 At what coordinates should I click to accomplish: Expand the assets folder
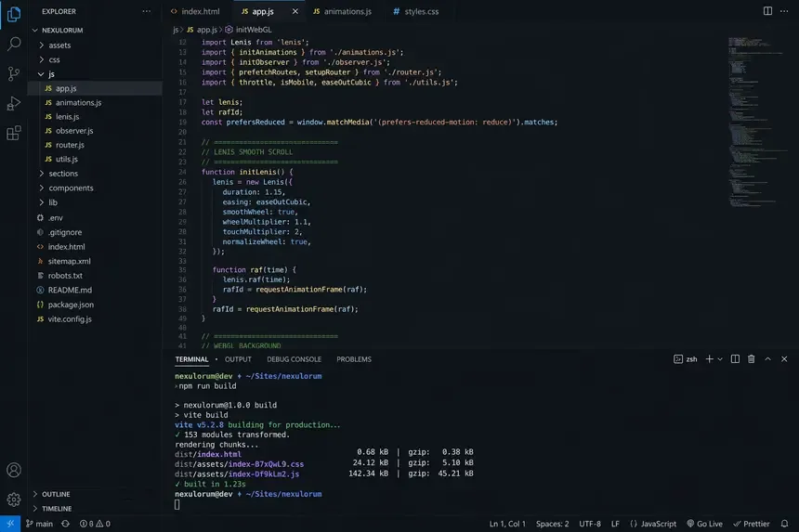pos(96,45)
